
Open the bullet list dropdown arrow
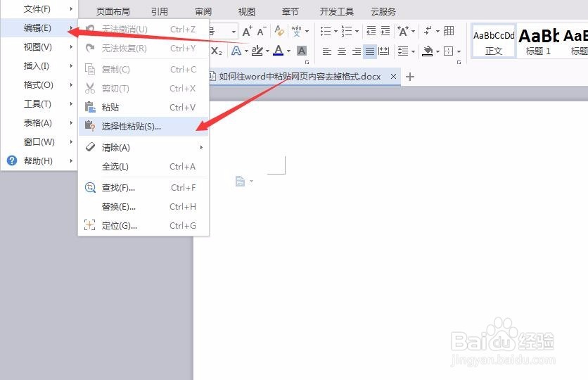coord(335,31)
